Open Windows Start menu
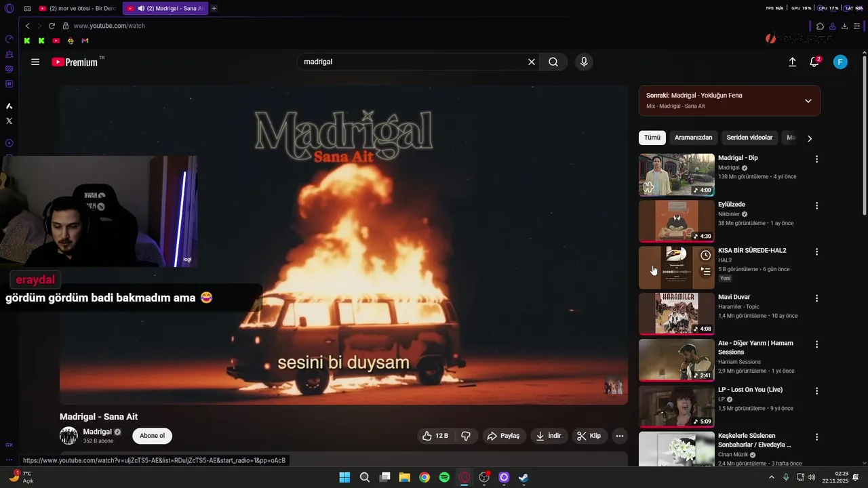Image resolution: width=868 pixels, height=488 pixels. point(344,477)
